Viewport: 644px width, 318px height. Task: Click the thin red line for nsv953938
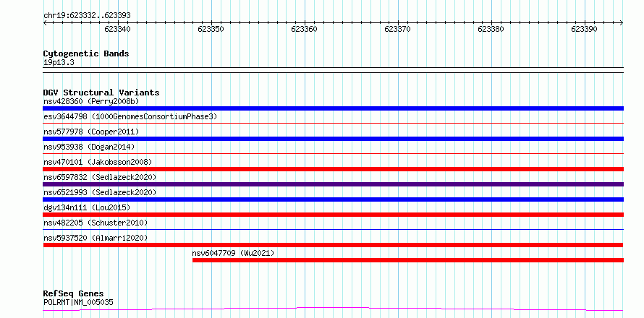[x=333, y=153]
